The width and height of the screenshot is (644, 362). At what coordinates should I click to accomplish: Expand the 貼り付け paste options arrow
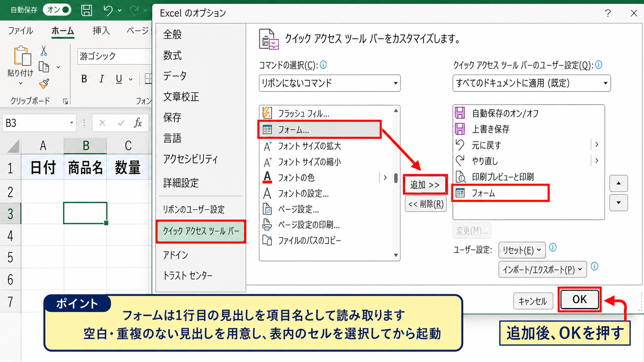click(x=20, y=83)
